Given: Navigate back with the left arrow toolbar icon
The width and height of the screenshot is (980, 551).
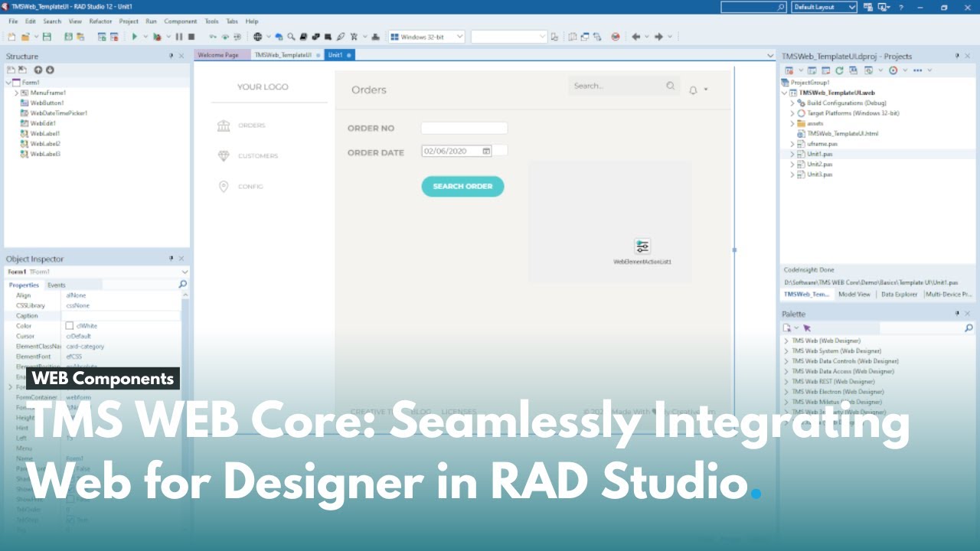Looking at the screenshot, I should 635,37.
